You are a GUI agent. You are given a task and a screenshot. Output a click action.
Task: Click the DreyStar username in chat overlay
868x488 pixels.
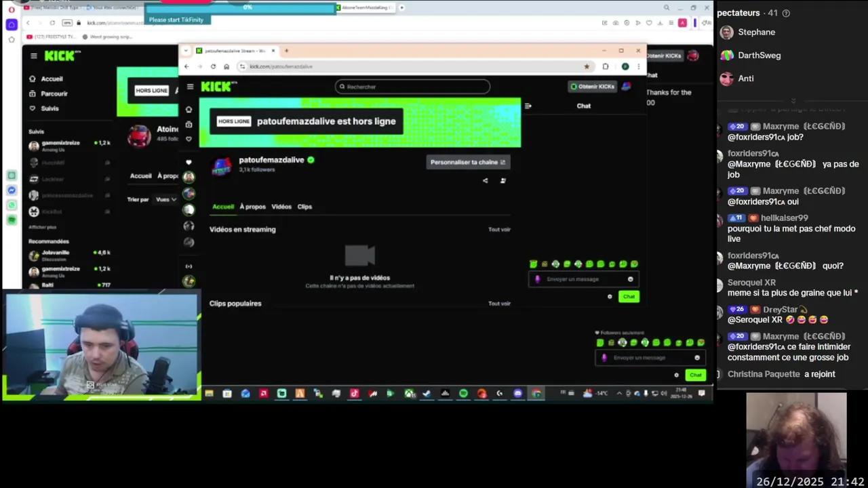781,310
